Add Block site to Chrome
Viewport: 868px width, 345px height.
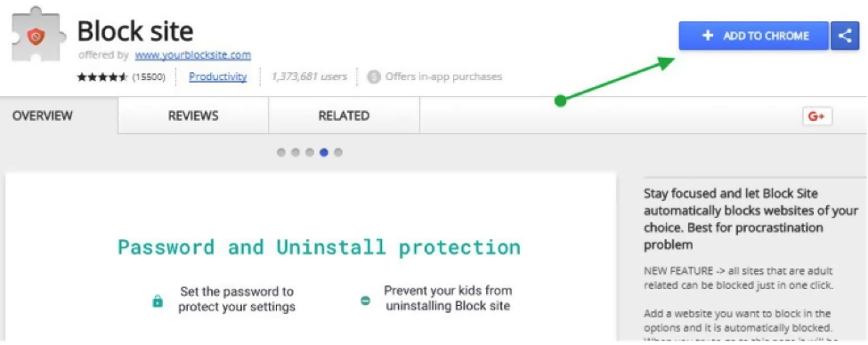click(754, 36)
